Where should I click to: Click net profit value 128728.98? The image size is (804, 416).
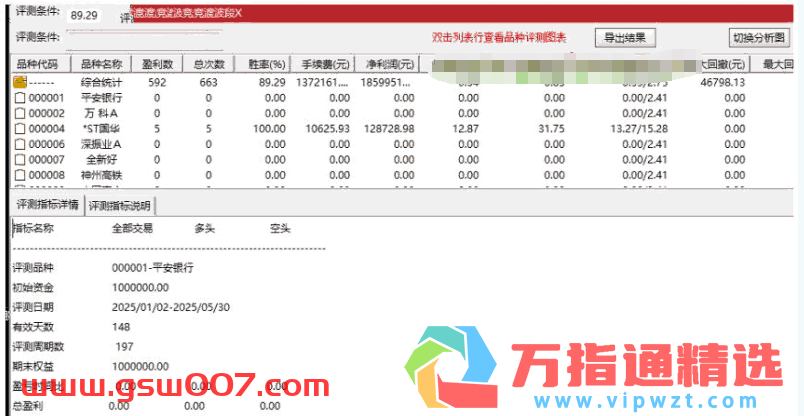click(387, 129)
